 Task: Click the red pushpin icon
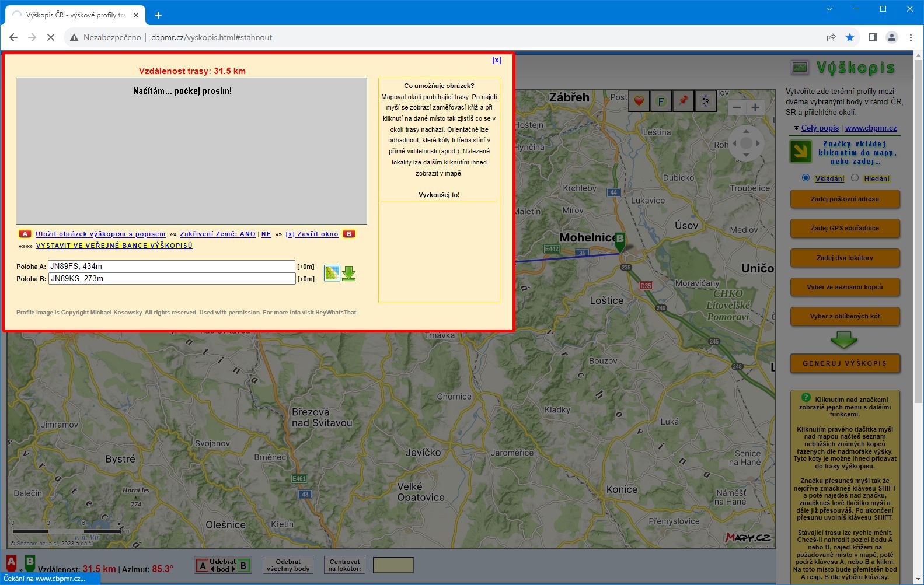(683, 101)
